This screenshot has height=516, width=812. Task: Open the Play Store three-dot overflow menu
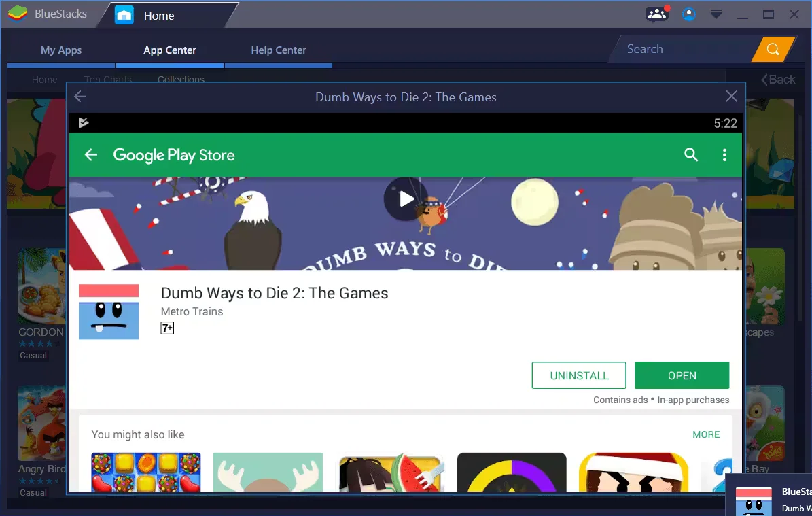point(724,155)
